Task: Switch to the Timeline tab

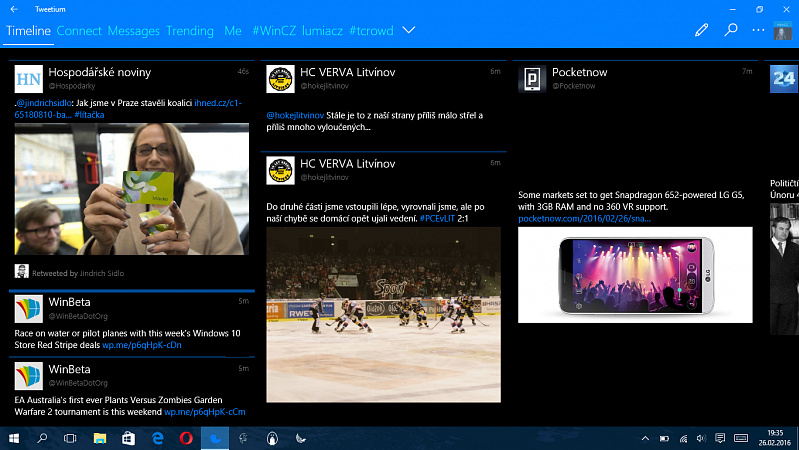Action: pos(29,31)
